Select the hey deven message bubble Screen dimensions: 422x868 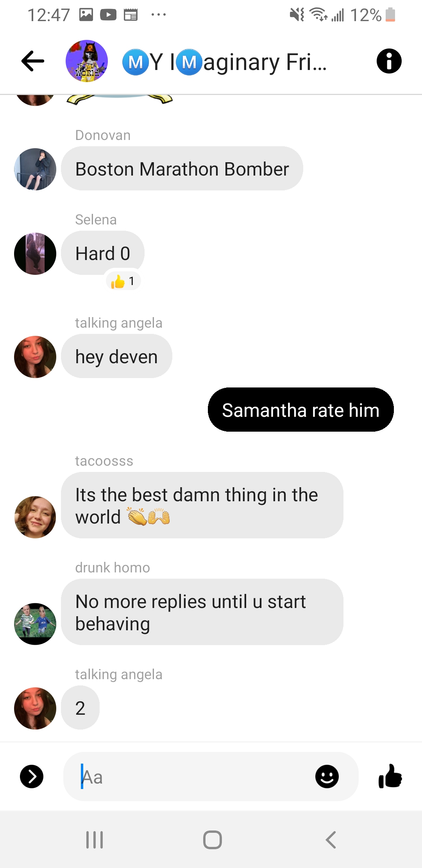pyautogui.click(x=117, y=356)
